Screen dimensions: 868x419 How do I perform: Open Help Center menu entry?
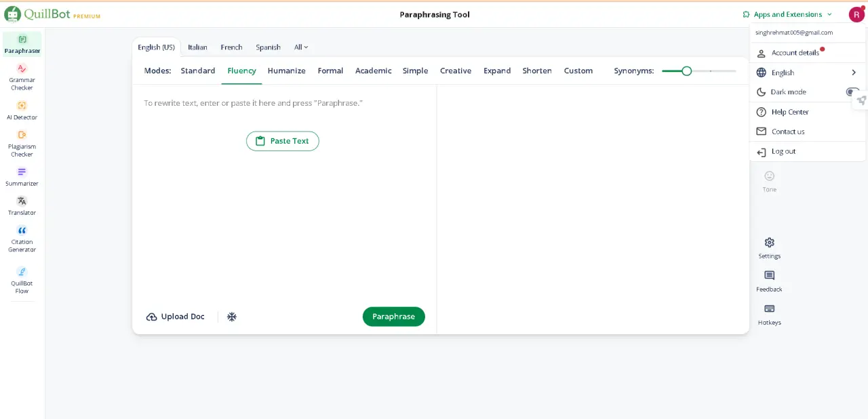(x=807, y=112)
